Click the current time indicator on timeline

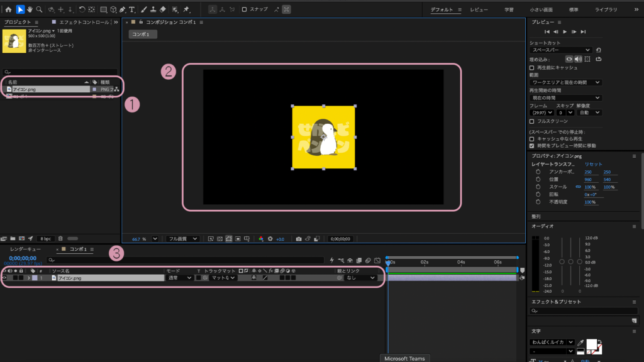[x=387, y=263]
